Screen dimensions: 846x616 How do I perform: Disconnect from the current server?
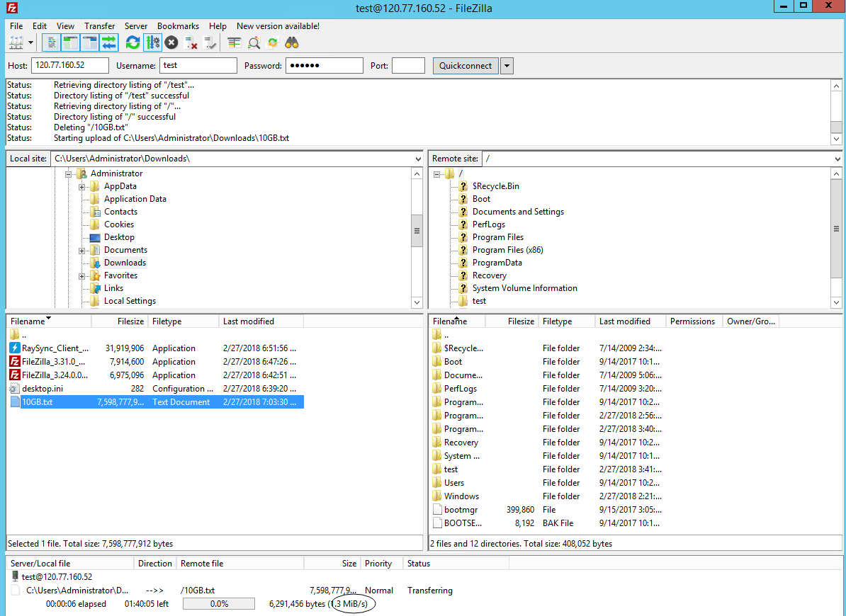191,42
